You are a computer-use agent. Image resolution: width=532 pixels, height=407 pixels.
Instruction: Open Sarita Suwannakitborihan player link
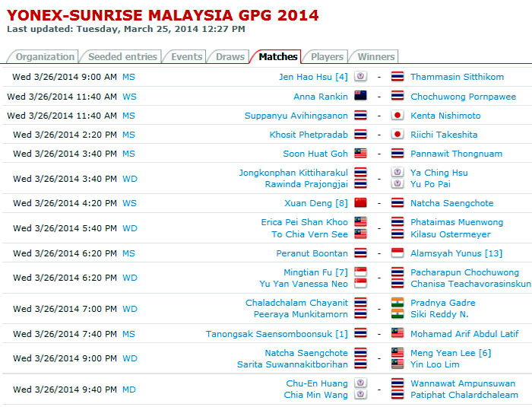point(293,364)
